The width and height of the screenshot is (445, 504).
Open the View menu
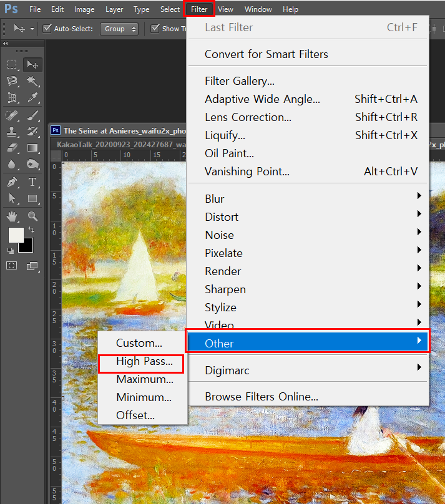point(225,9)
